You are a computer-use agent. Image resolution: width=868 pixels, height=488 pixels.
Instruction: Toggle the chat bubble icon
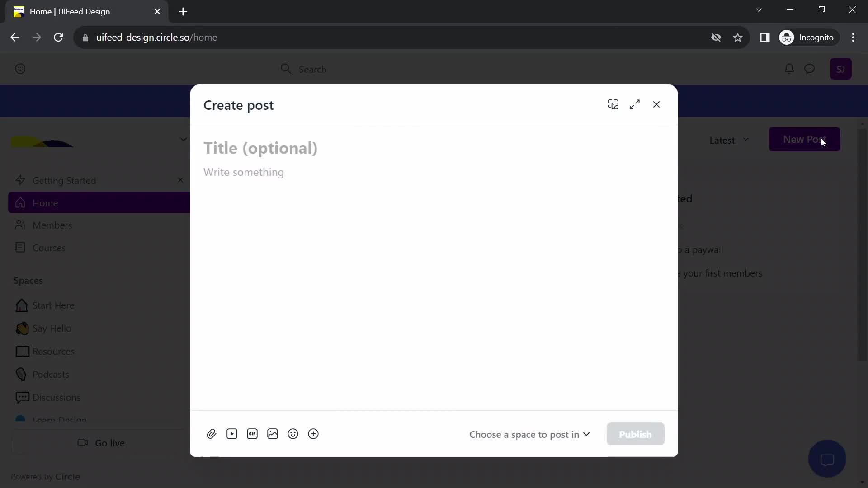click(829, 460)
